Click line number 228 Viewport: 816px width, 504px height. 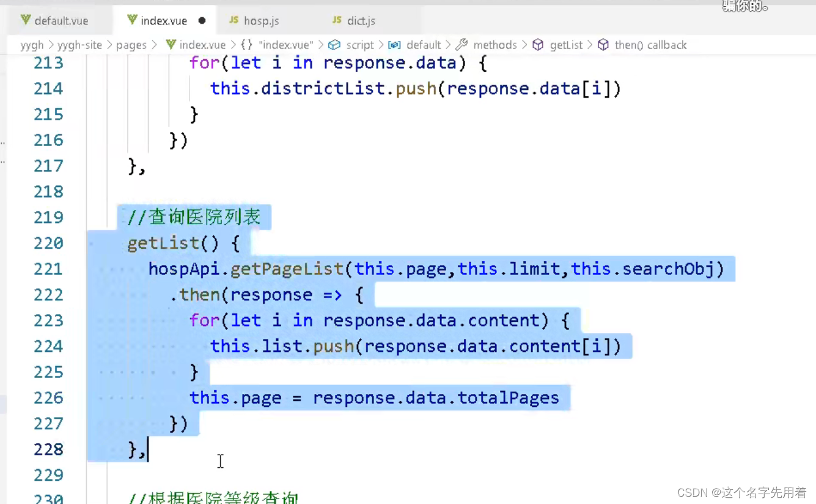click(48, 450)
